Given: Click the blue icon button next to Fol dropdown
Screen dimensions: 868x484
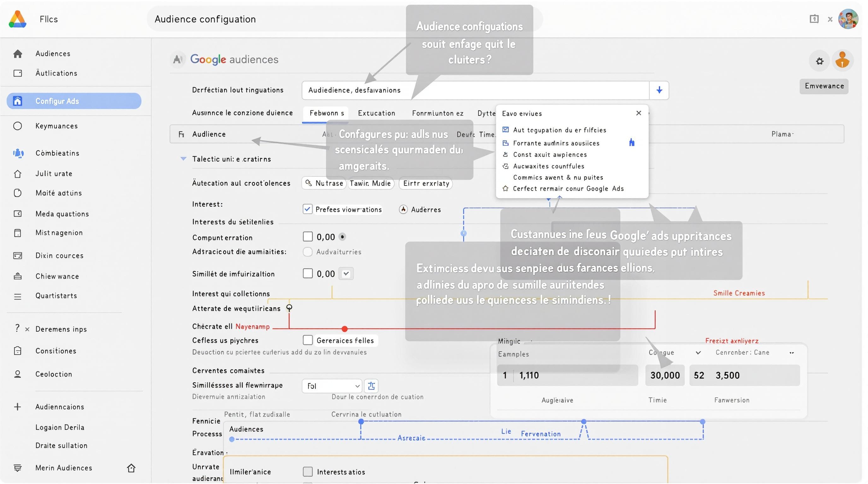Looking at the screenshot, I should 371,386.
